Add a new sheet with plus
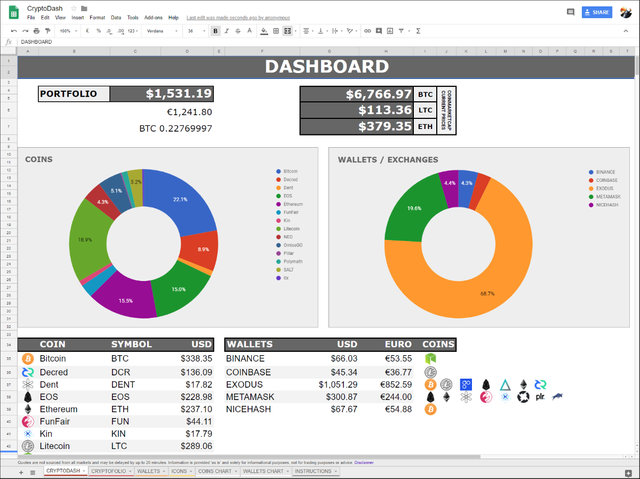The width and height of the screenshot is (640, 479). coord(21,472)
